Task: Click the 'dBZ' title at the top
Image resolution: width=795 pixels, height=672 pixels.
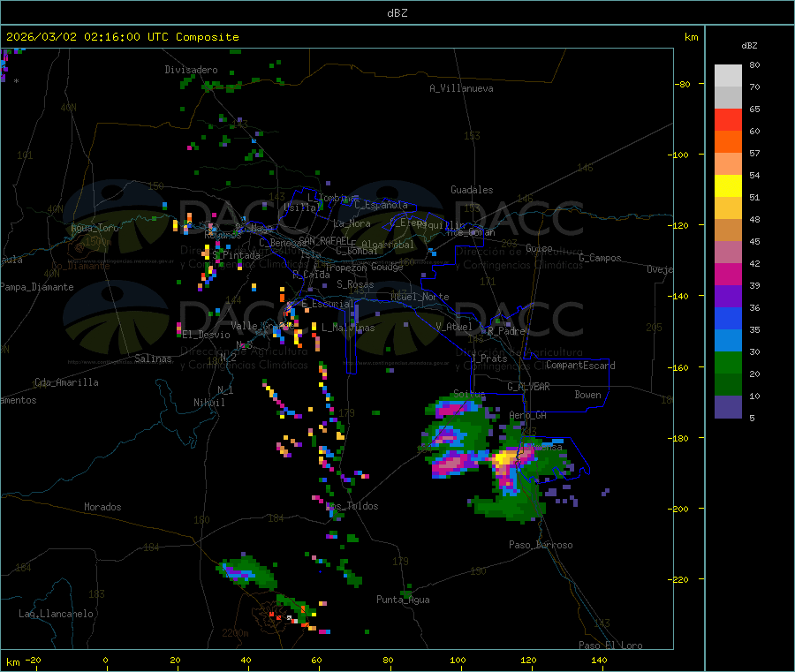Action: pyautogui.click(x=397, y=13)
